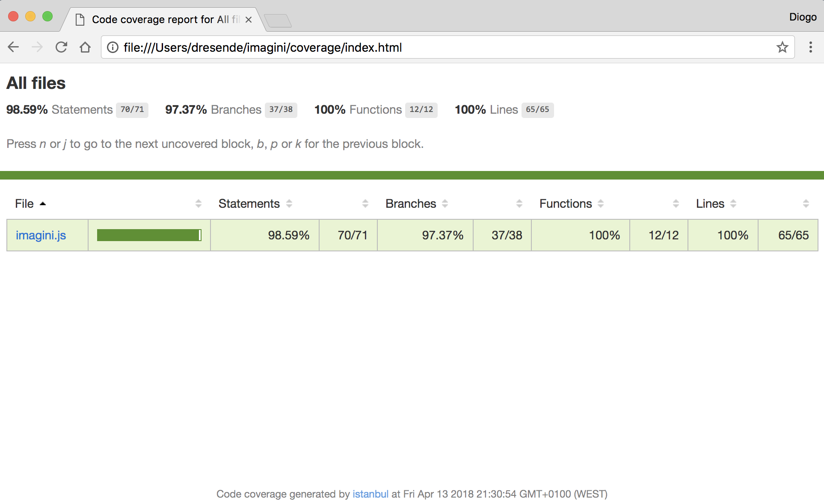Viewport: 824px width, 504px height.
Task: Follow the istanbul link in footer
Action: (370, 494)
